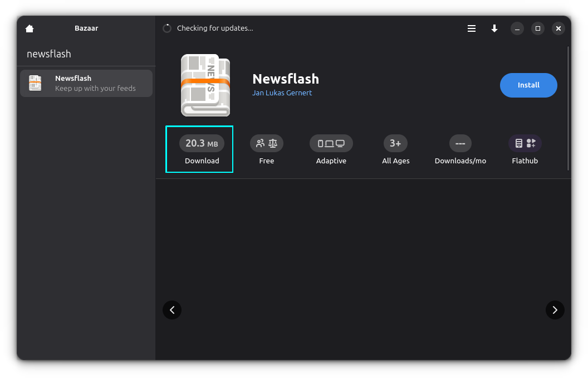Screen dimensions: 588x378
Task: Click the scales icon on the Free badge
Action: tap(273, 143)
